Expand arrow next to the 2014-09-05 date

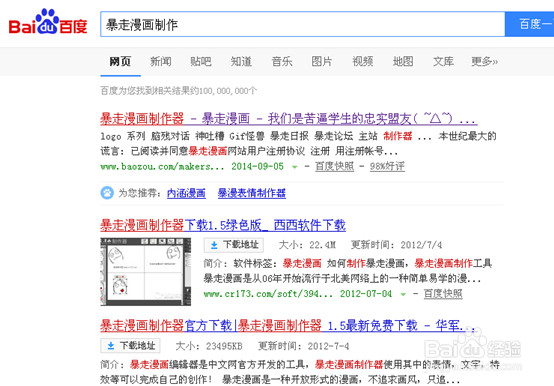(295, 167)
